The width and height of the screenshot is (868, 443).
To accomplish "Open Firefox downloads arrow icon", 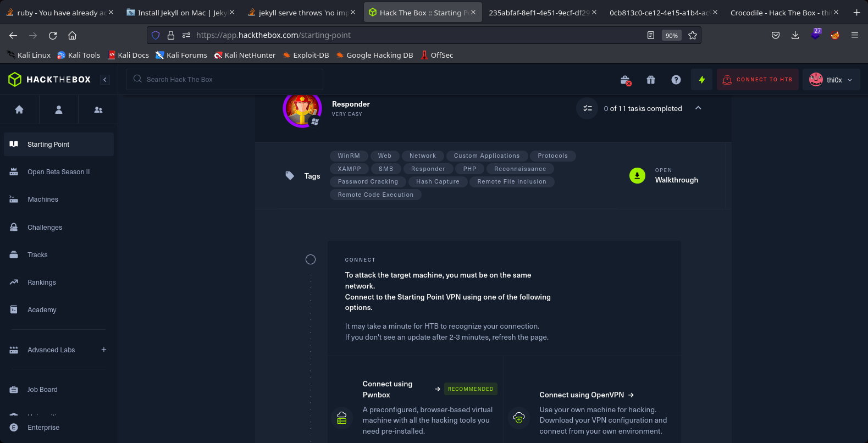I will [795, 35].
